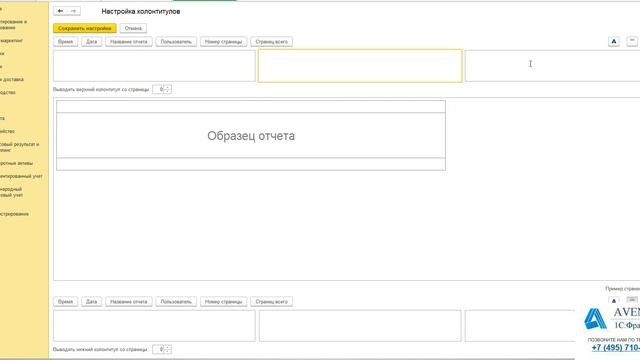Screen dimensions: 640x360
Task: Add Пользователь to the upper header
Action: [176, 42]
